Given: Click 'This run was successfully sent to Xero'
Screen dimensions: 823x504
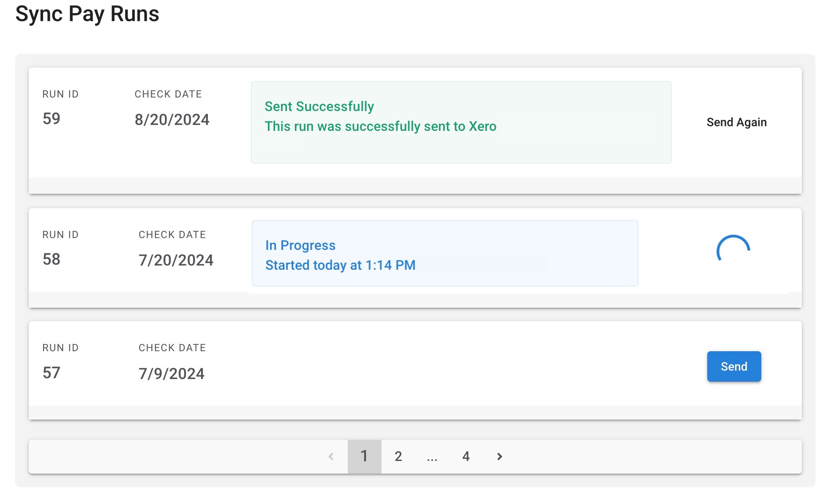Looking at the screenshot, I should tap(380, 126).
